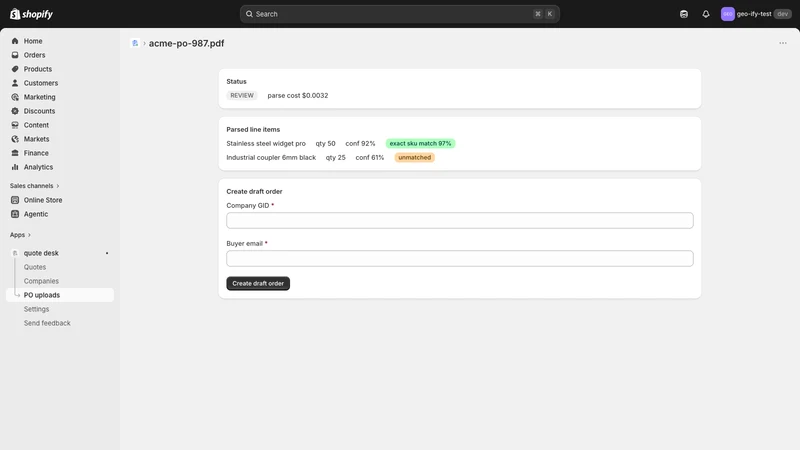Image resolution: width=800 pixels, height=450 pixels.
Task: Click the Orders inbox icon
Action: pos(15,55)
